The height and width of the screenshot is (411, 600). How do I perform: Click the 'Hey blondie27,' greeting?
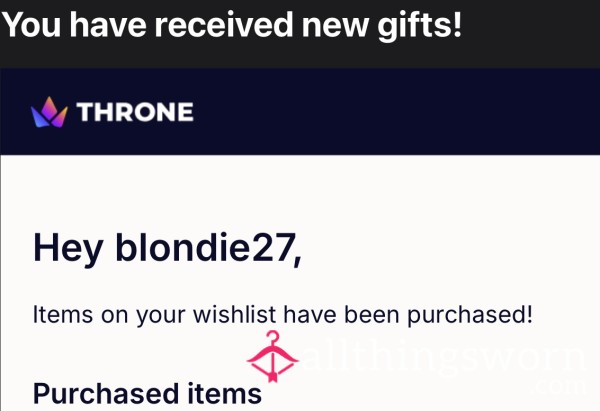pyautogui.click(x=167, y=248)
